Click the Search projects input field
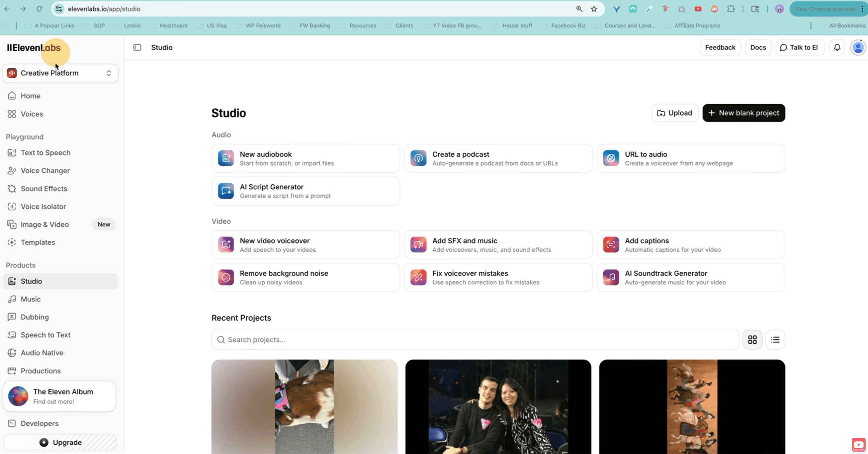Image resolution: width=868 pixels, height=454 pixels. 475,339
